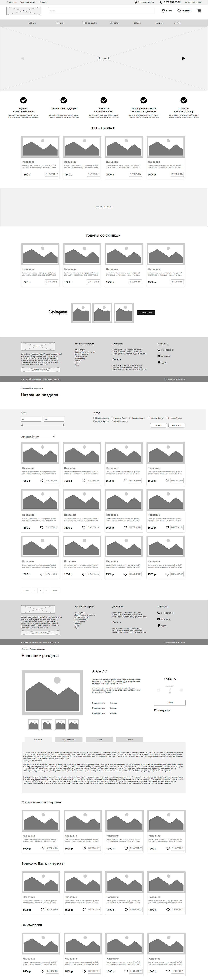Click the city location pin in header

point(136,2)
